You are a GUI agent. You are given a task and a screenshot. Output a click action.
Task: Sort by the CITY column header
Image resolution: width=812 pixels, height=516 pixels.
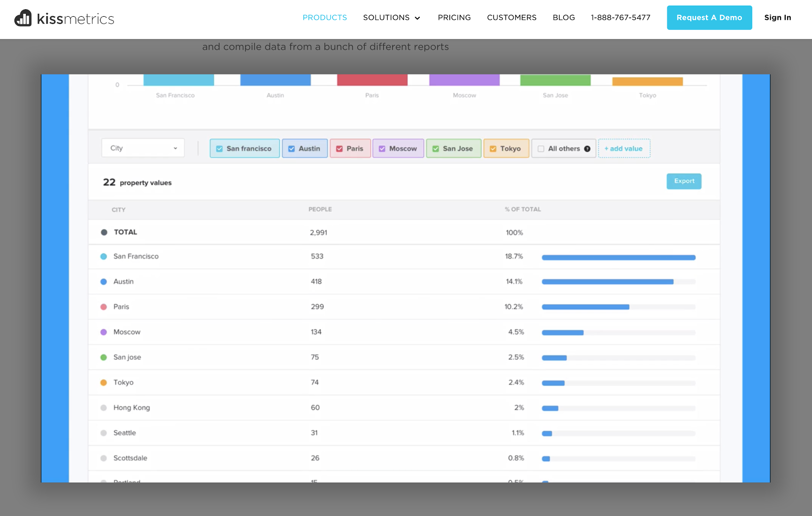click(x=119, y=210)
